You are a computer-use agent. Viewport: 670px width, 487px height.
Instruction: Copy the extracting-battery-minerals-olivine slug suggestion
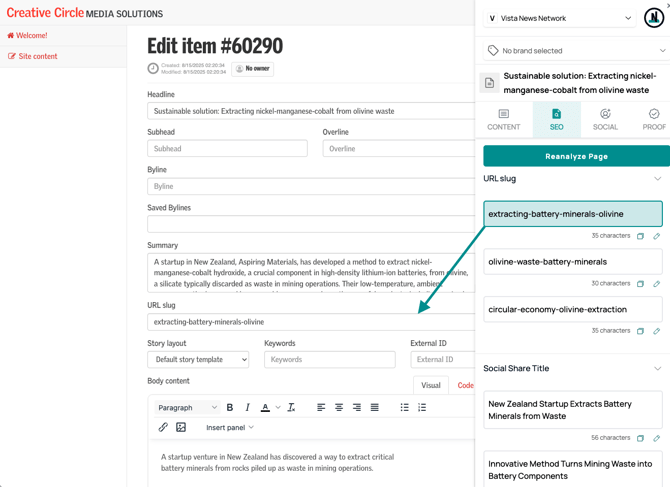pos(640,236)
